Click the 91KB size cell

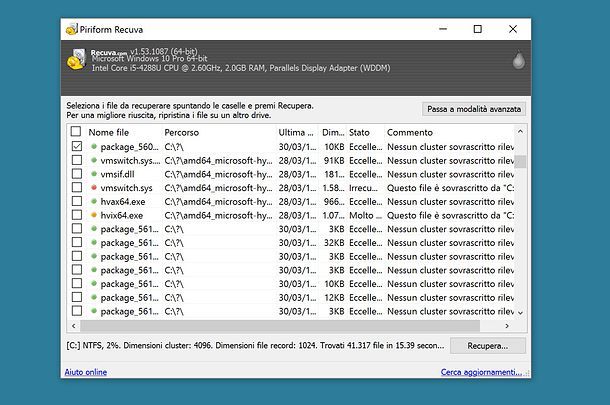pyautogui.click(x=334, y=160)
